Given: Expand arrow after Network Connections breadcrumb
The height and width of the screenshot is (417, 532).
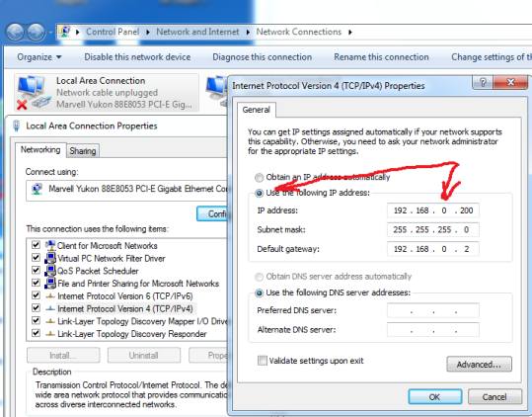Looking at the screenshot, I should (350, 32).
